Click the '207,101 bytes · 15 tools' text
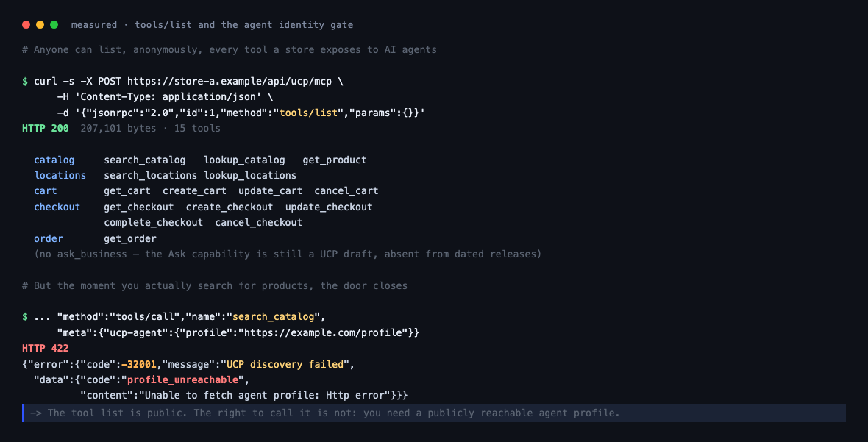Viewport: 868px width, 442px height. pos(151,129)
